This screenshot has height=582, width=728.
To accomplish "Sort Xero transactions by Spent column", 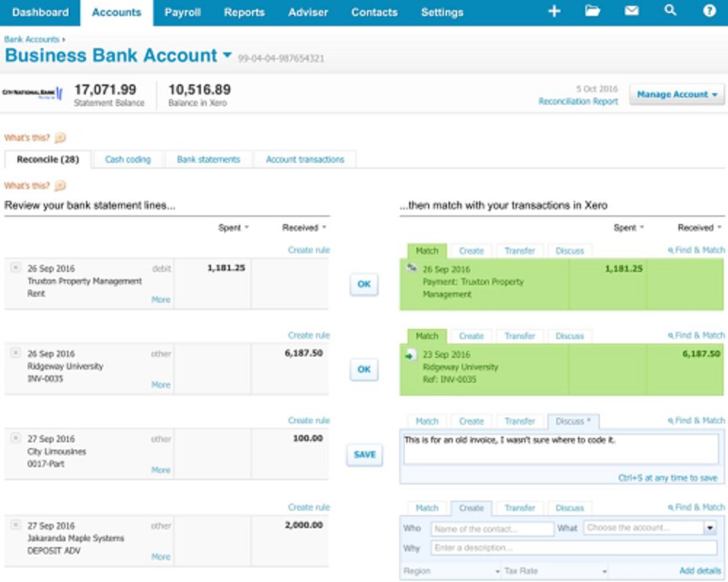I will [629, 228].
